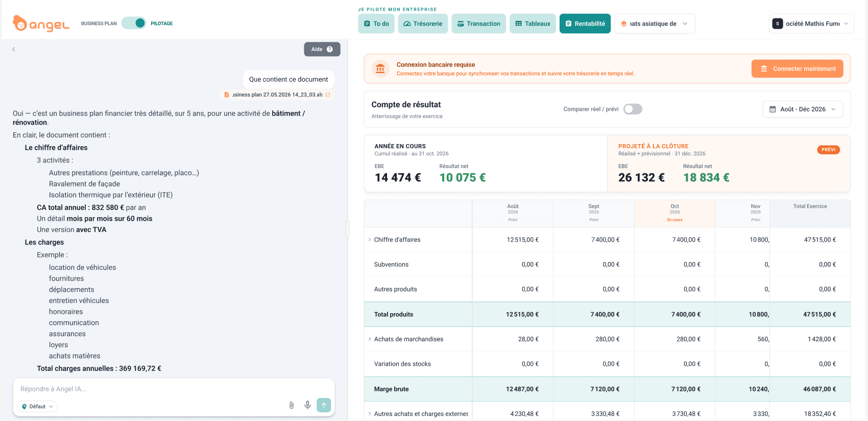Click the spreadsheet file icon on attachment

click(x=227, y=95)
